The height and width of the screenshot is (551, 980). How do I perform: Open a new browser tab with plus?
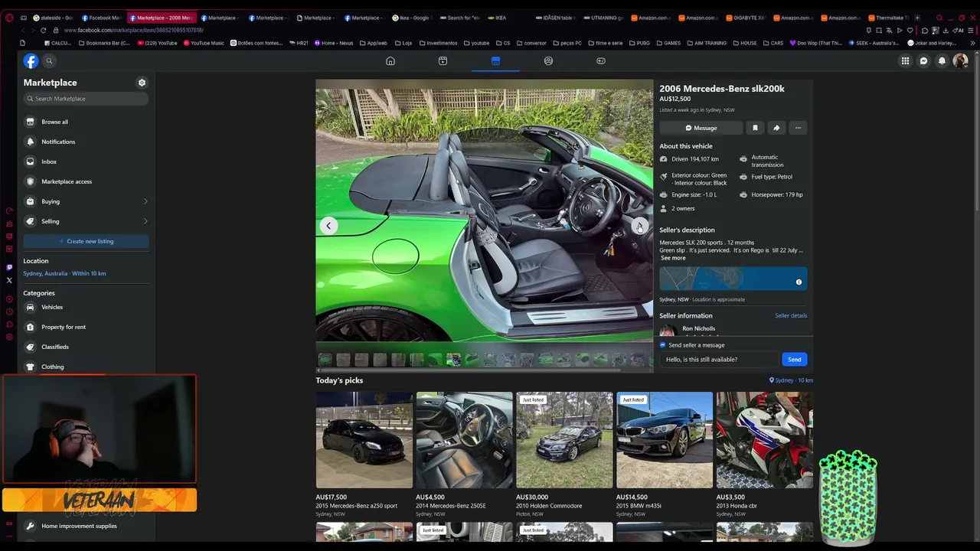[x=919, y=18]
